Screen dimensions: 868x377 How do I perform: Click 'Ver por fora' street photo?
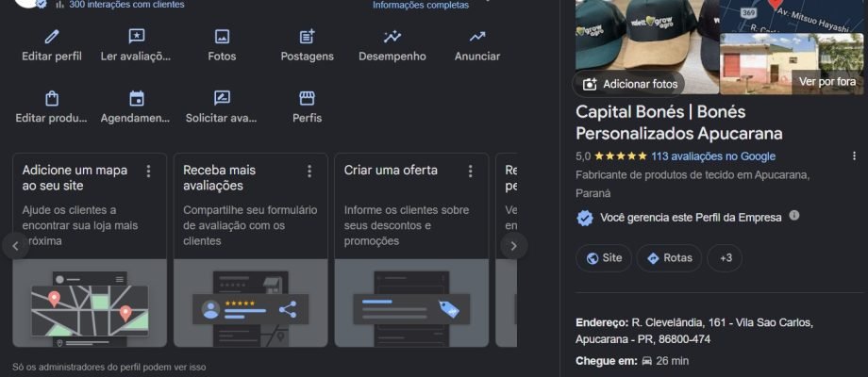tap(792, 63)
